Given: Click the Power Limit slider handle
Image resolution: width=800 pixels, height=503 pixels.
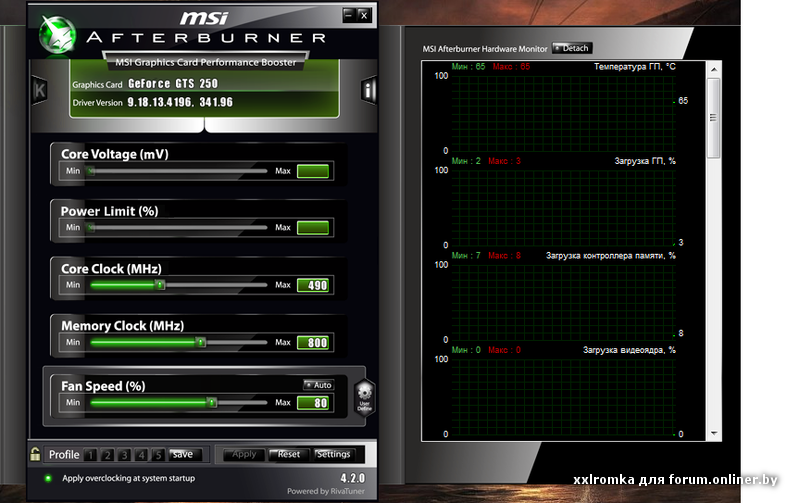Looking at the screenshot, I should point(91,228).
